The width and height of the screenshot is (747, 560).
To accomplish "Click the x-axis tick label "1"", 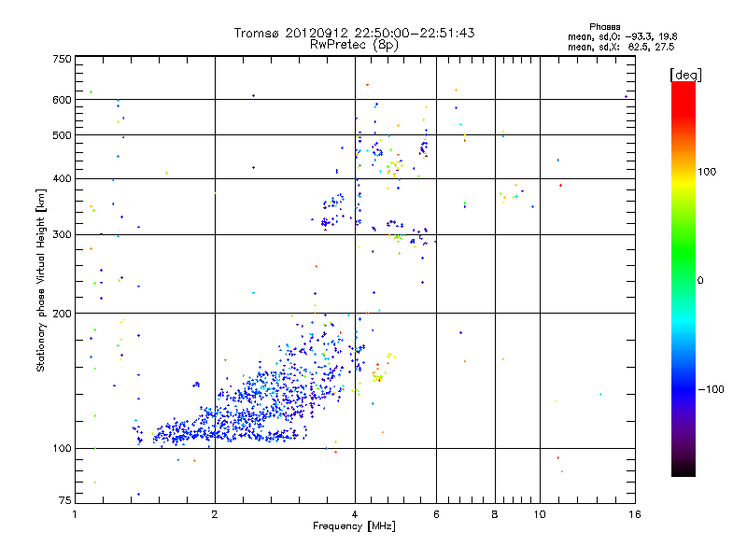I will [75, 514].
